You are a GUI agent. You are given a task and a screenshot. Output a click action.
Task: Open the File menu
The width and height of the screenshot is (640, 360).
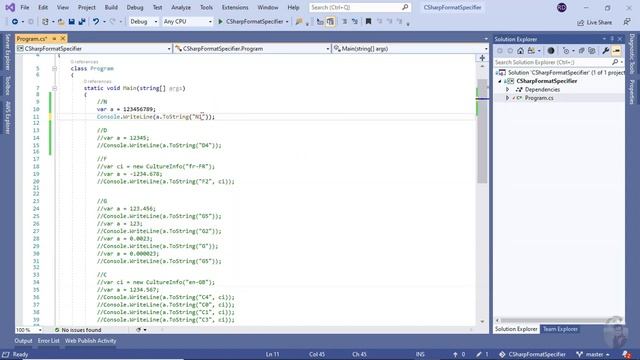click(x=25, y=7)
